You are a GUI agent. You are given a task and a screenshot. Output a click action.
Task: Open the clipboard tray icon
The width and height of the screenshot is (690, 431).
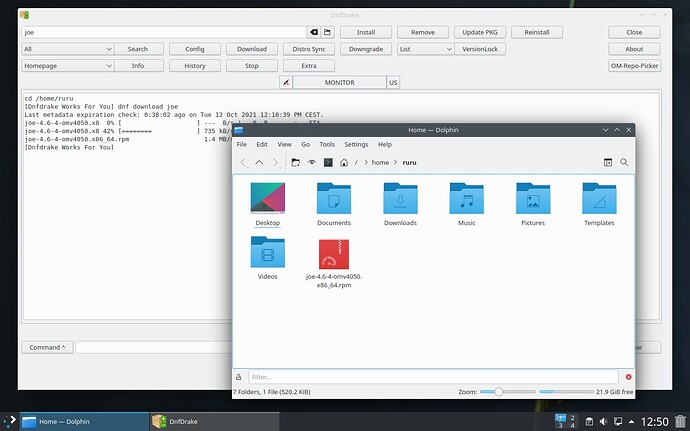pos(589,421)
